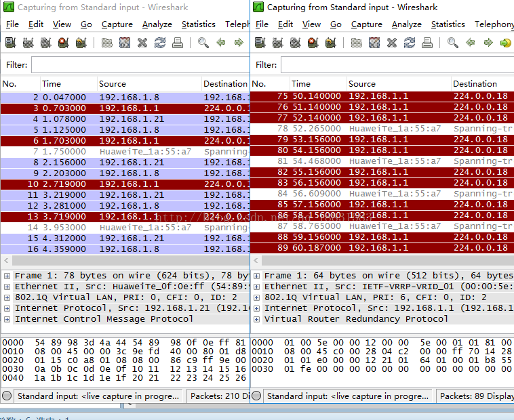
Task: Click find packet magnifier in right window
Action: pyautogui.click(x=453, y=43)
